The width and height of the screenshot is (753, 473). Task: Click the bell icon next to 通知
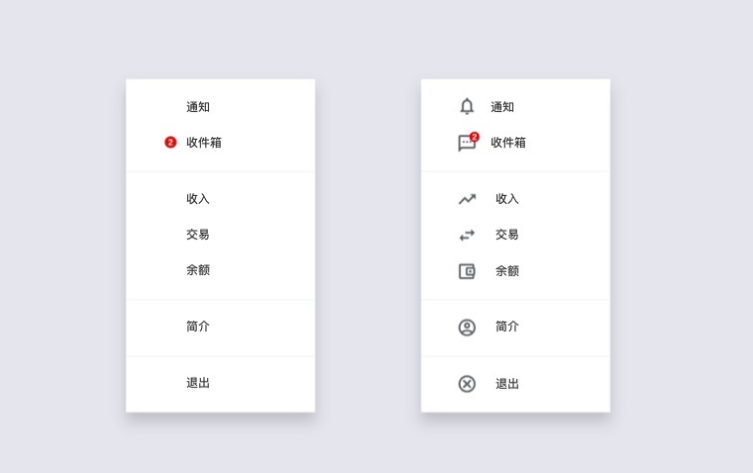(467, 106)
